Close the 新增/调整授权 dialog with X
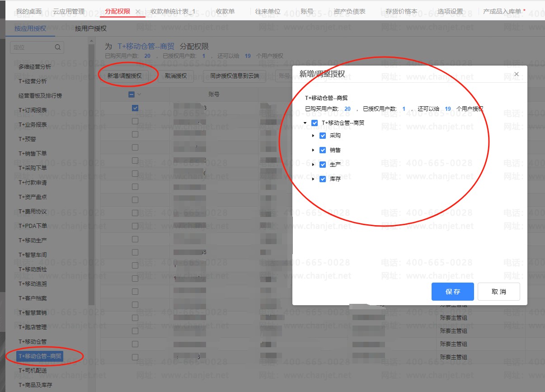Image resolution: width=545 pixels, height=392 pixels. pos(517,74)
